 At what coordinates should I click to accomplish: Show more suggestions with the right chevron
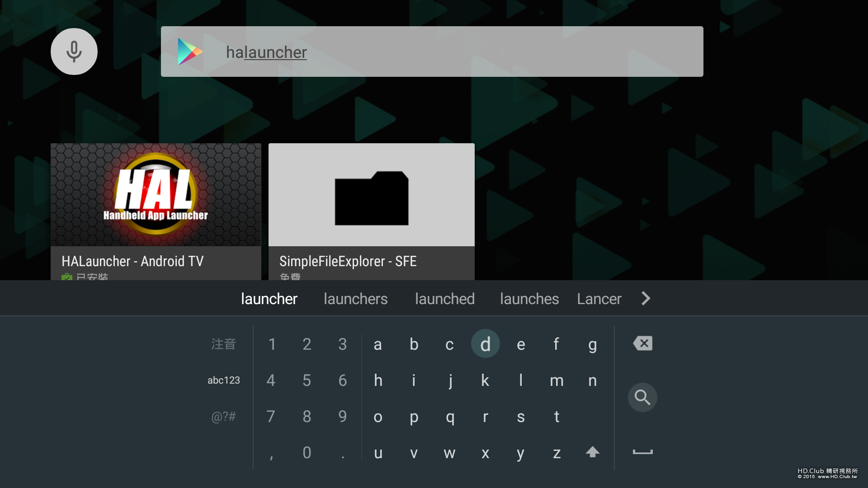[x=646, y=298]
